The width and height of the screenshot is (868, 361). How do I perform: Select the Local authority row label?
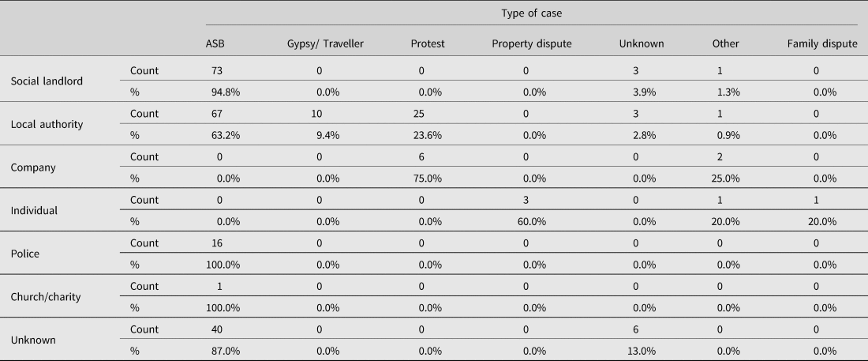pos(47,124)
